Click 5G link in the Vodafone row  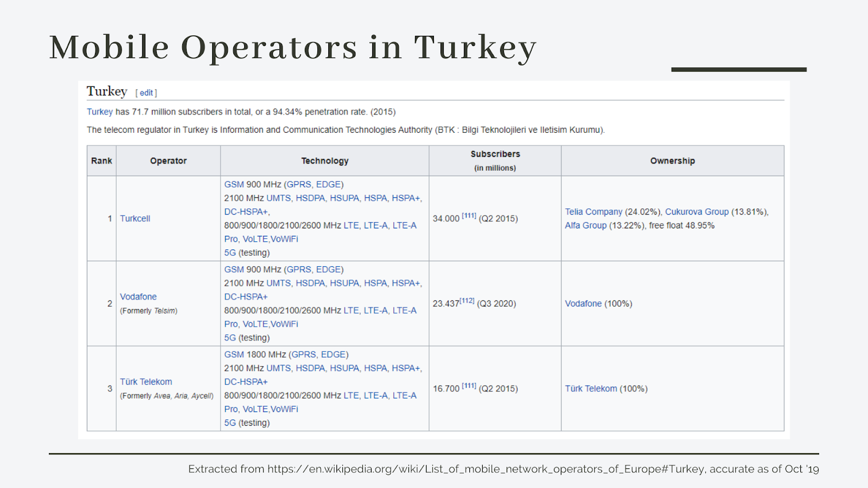230,338
